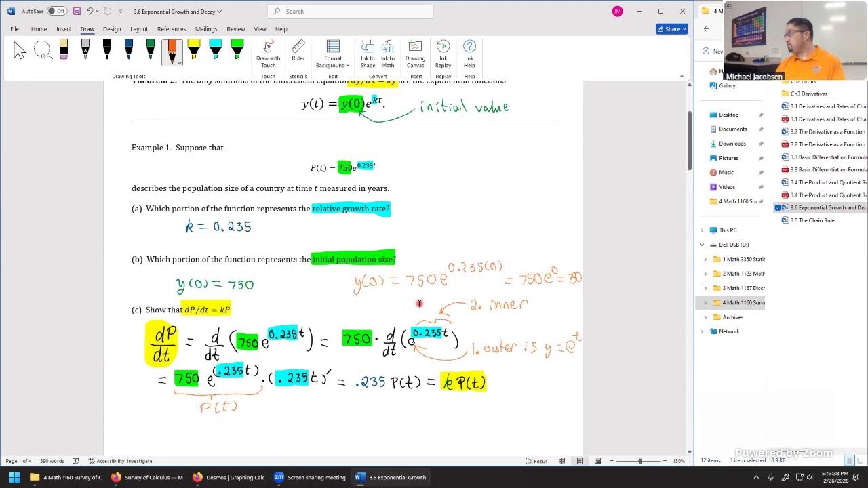
Task: Expand the Archives folder node
Action: point(705,317)
